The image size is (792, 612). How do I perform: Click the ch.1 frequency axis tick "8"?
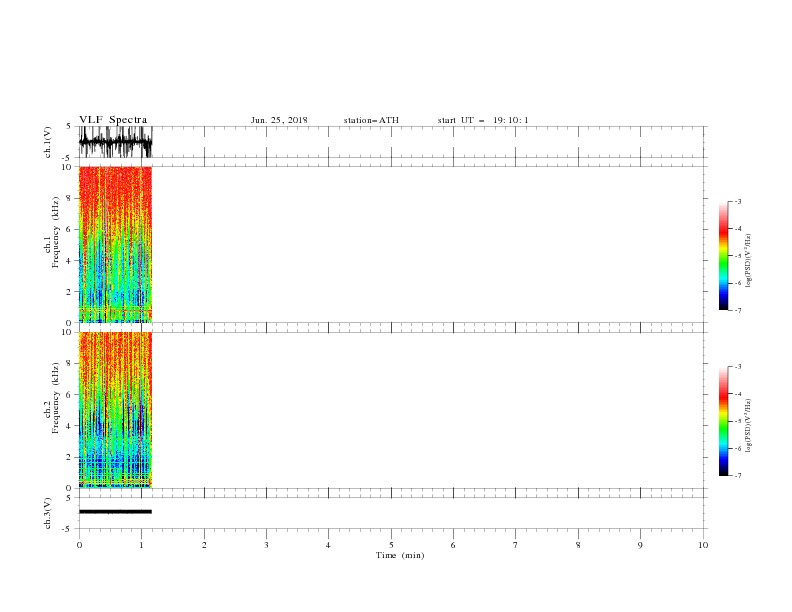click(69, 198)
